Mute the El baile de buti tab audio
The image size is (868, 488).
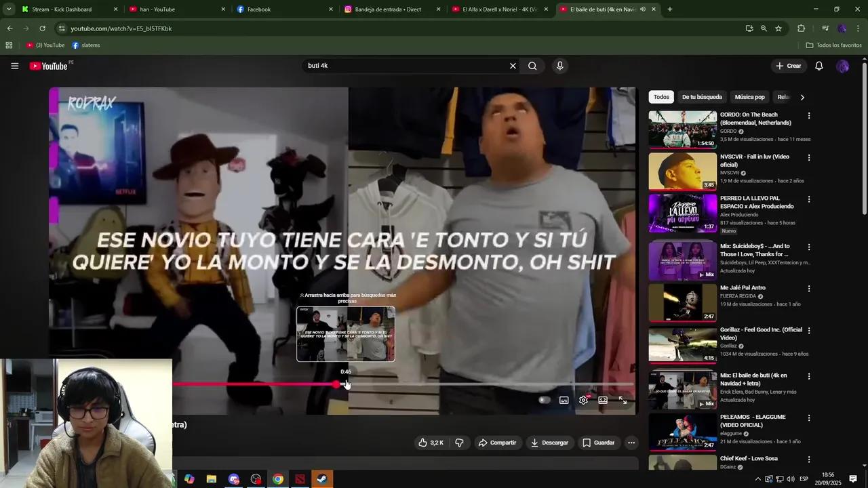click(642, 9)
